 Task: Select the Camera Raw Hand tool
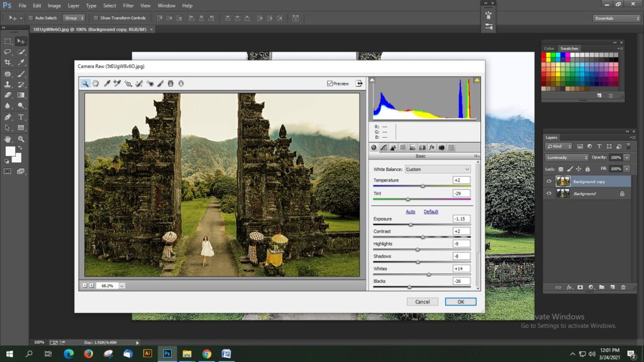[96, 84]
